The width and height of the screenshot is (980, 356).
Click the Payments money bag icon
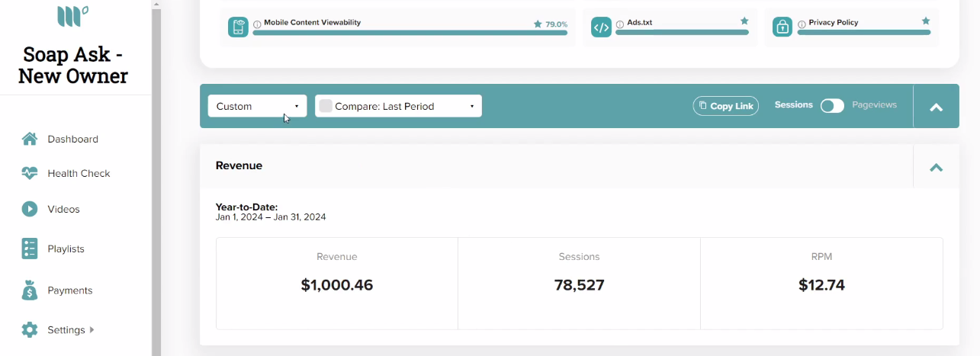(x=30, y=290)
